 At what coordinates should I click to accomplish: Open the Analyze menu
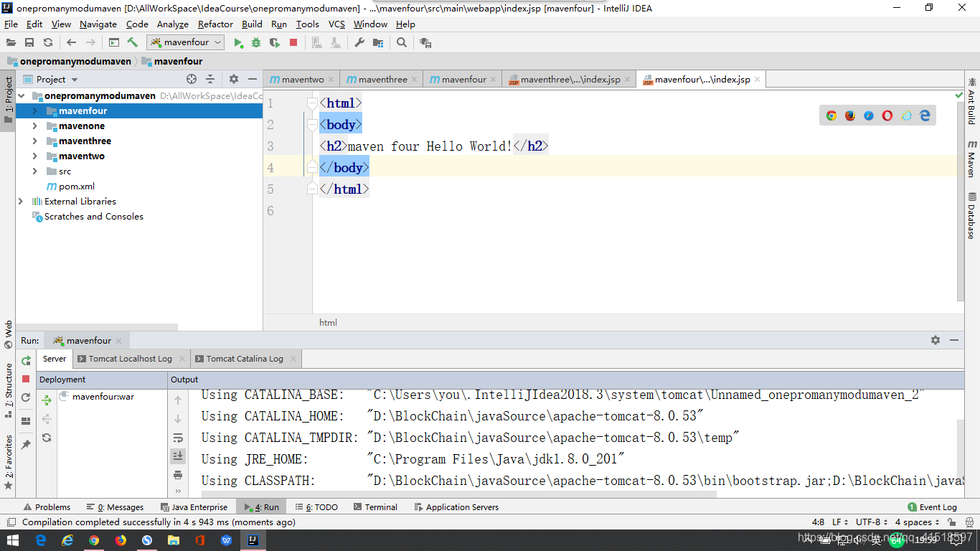172,24
